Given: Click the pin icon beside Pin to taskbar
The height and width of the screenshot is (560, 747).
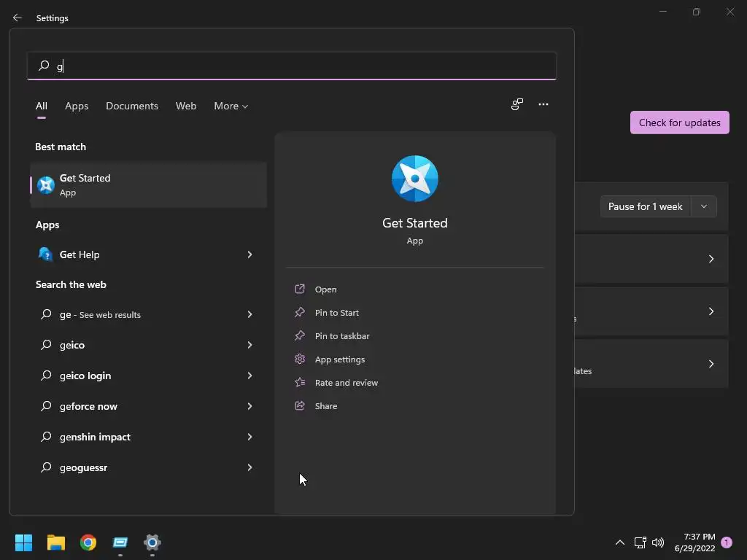Looking at the screenshot, I should coord(300,335).
